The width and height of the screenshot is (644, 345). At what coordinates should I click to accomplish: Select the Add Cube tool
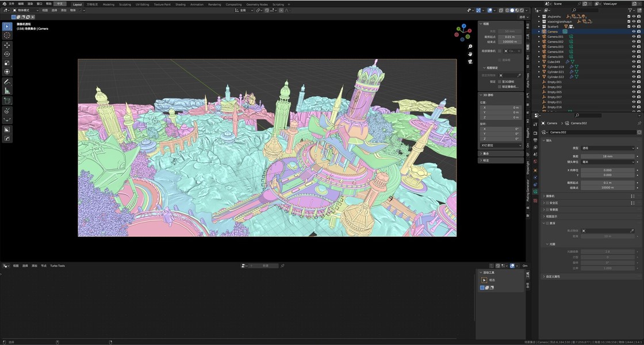(x=7, y=101)
